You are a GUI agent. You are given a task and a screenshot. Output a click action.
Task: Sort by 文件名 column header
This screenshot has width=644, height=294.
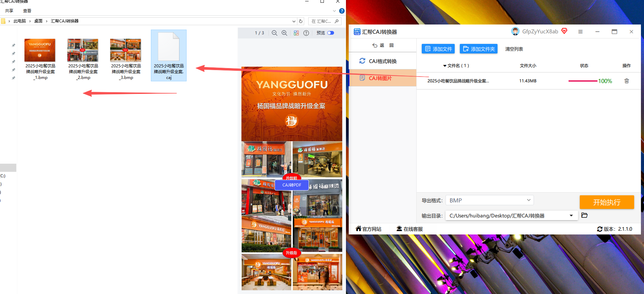coord(456,66)
